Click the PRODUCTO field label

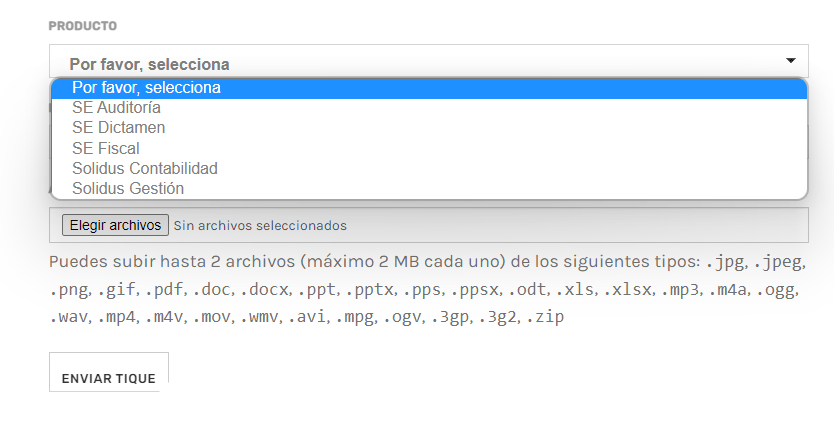pyautogui.click(x=83, y=26)
